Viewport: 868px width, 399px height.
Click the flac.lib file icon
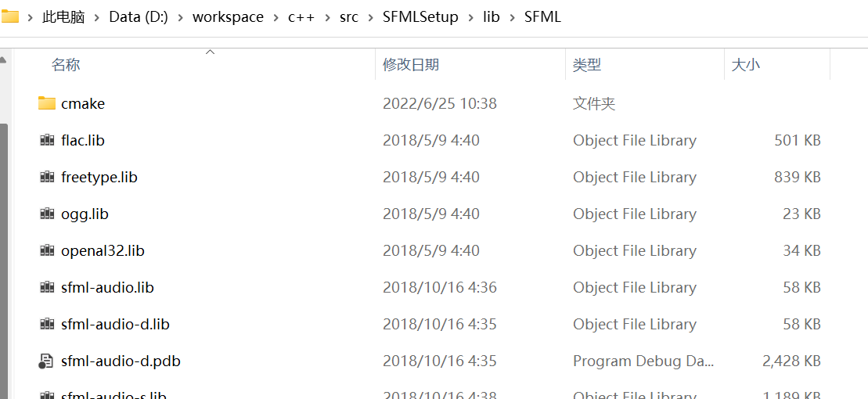click(x=47, y=140)
